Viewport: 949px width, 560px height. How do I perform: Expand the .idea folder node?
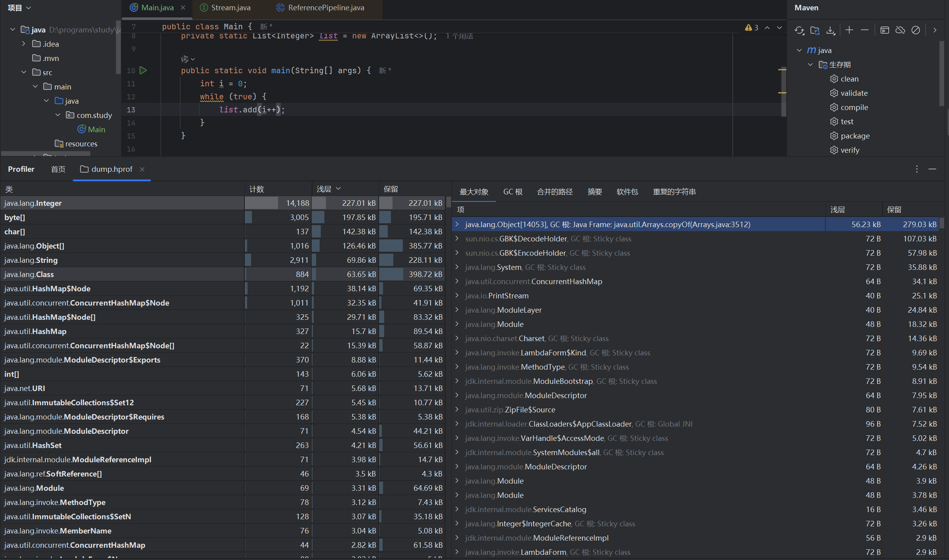coord(24,44)
